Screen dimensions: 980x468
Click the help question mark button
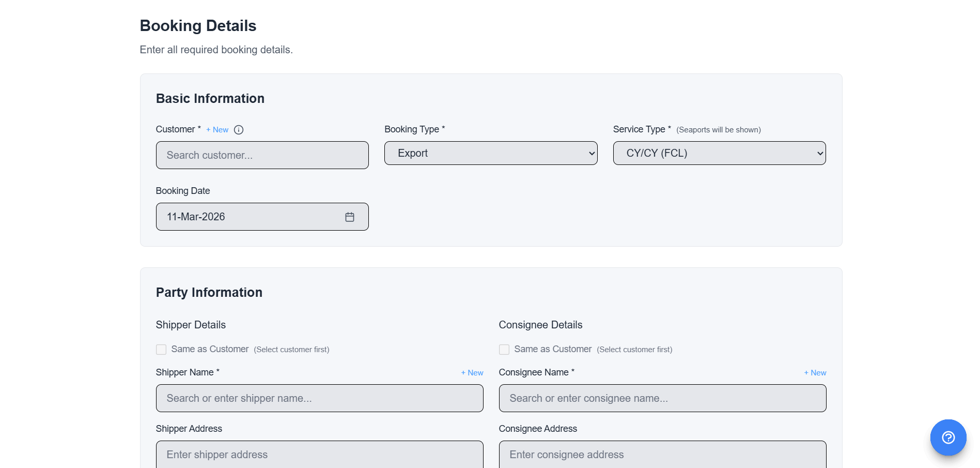point(948,437)
